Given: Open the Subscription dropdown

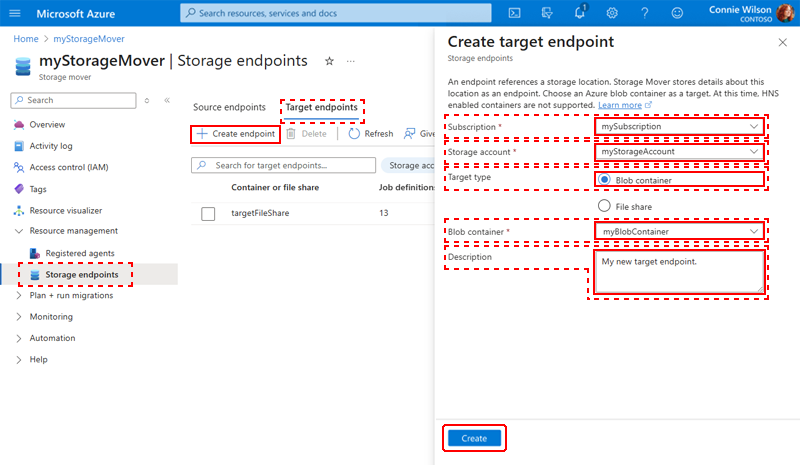Looking at the screenshot, I should (x=680, y=127).
